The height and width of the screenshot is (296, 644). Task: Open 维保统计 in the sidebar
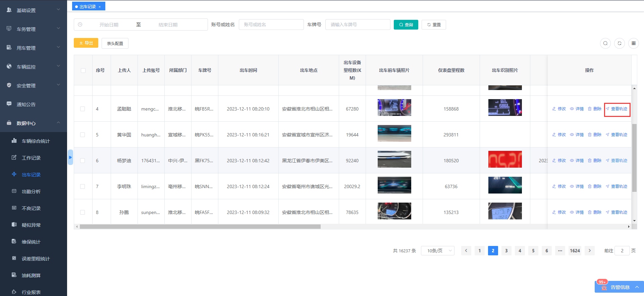click(x=34, y=242)
